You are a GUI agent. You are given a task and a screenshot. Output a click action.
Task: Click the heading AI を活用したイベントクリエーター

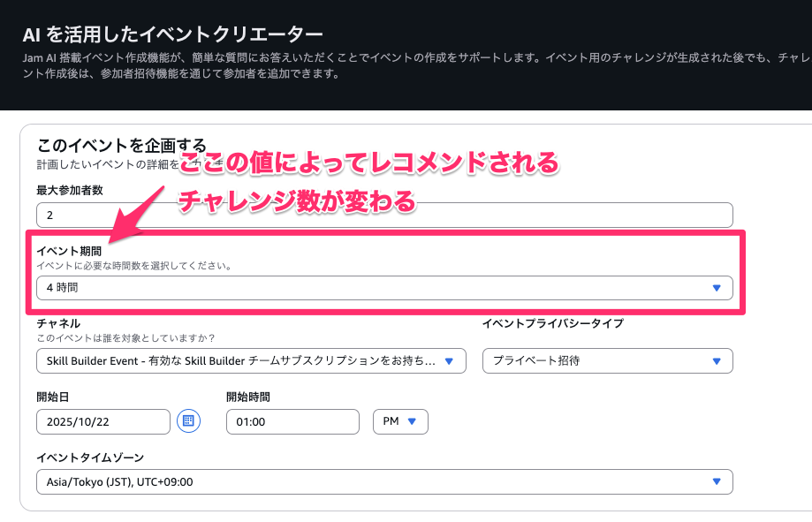pos(173,34)
